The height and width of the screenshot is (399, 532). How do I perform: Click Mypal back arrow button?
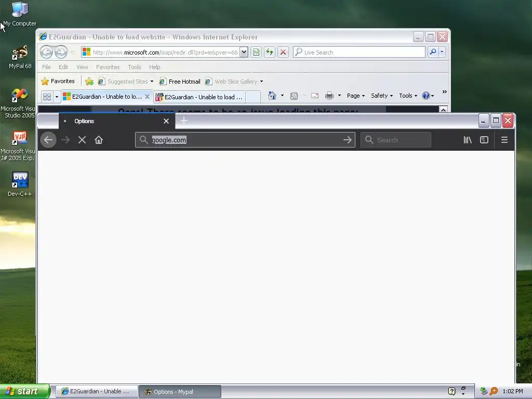pos(48,140)
